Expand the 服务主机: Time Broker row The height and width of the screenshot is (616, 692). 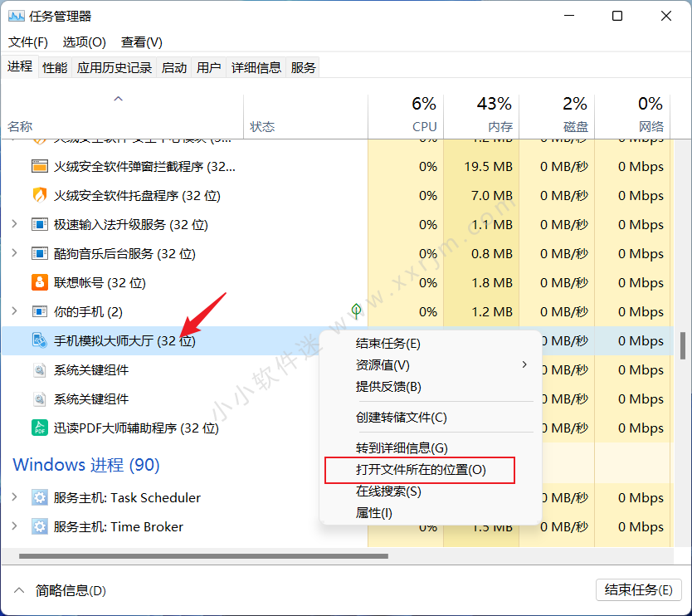(x=15, y=526)
